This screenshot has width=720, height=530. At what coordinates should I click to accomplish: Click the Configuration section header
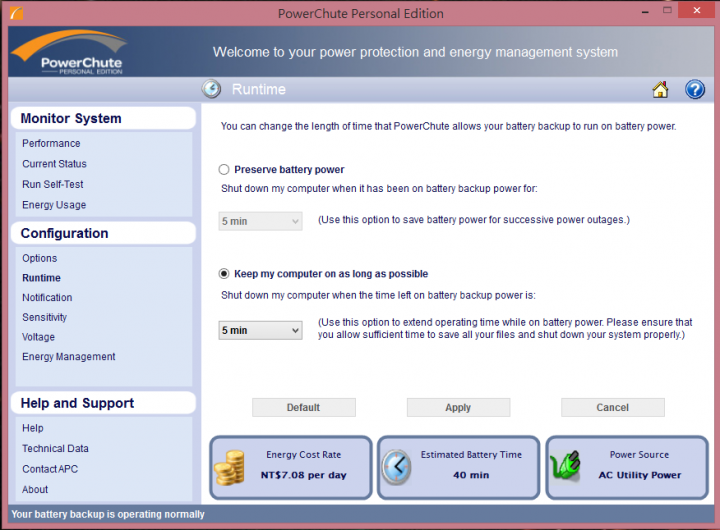pos(103,233)
